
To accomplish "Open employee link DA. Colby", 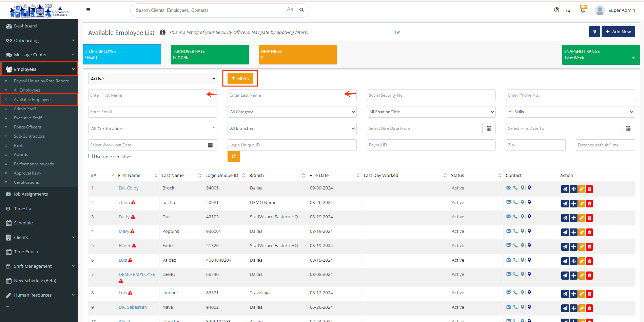I will (x=129, y=188).
